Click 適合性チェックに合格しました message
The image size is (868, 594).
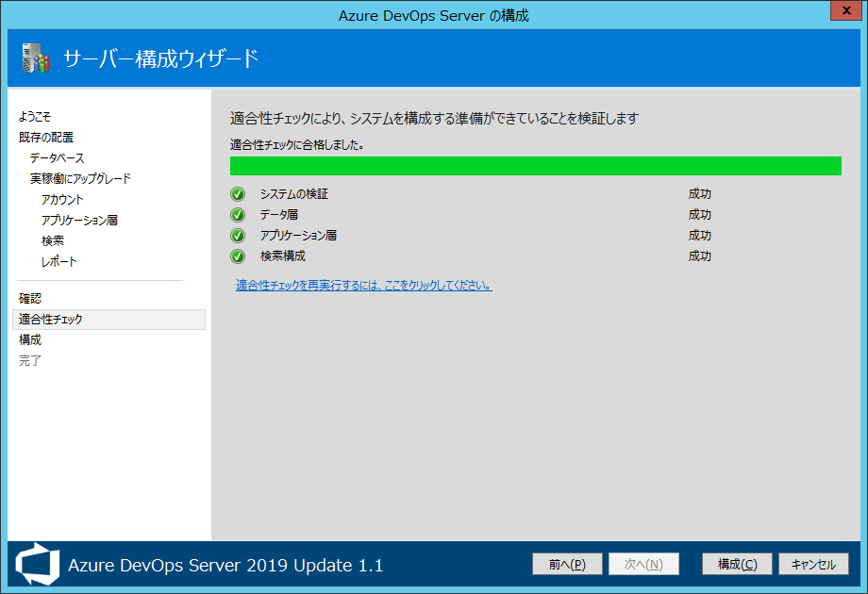click(297, 145)
